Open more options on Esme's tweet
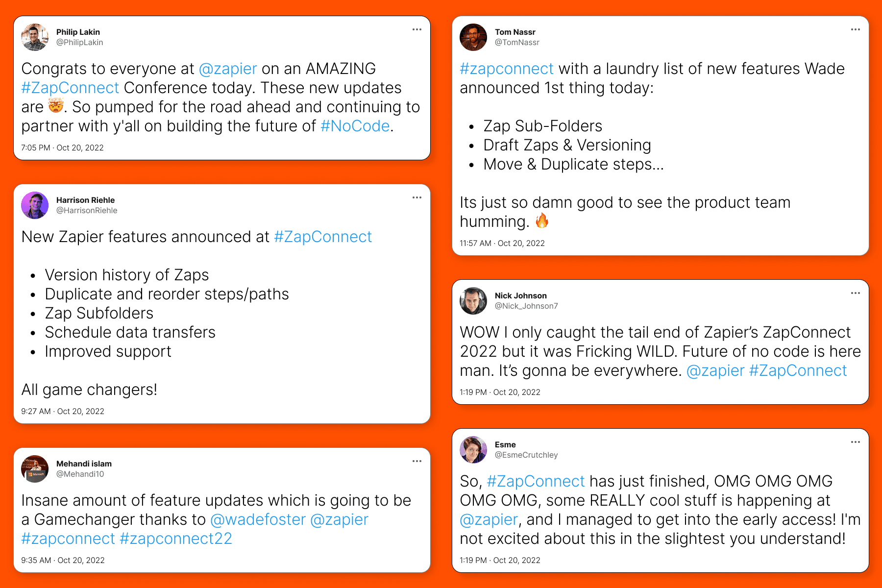 (856, 442)
